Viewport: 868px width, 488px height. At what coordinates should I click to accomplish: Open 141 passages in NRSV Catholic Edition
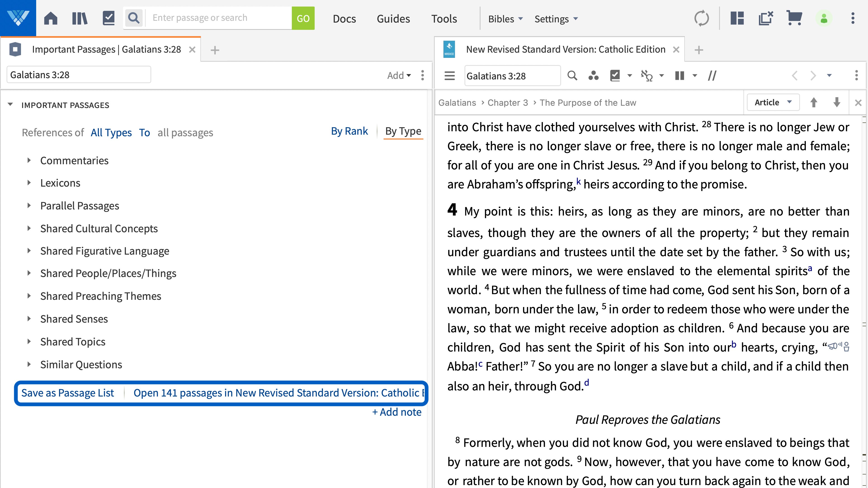coord(279,393)
